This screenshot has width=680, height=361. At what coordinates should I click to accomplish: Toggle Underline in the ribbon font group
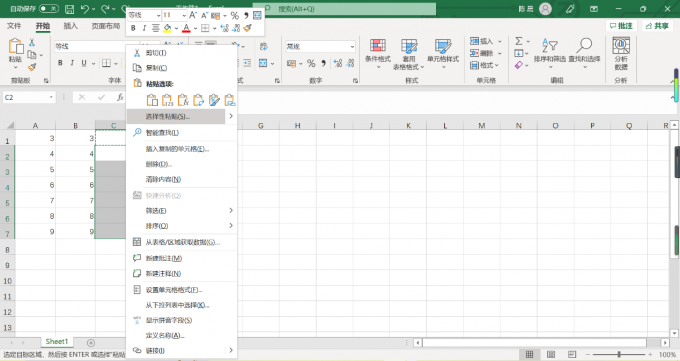[x=84, y=63]
